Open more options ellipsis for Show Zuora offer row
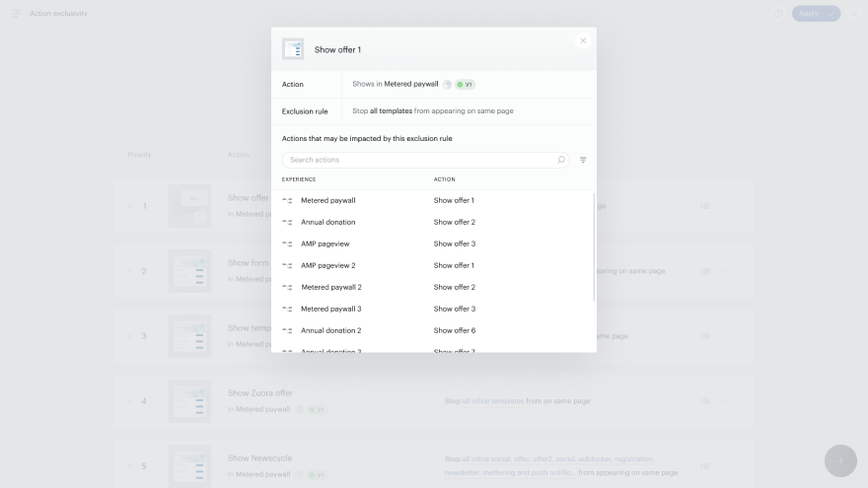 tap(727, 401)
